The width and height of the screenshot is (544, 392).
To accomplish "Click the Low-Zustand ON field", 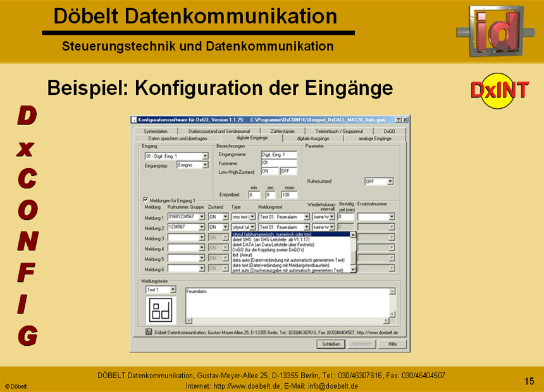I will (x=269, y=171).
